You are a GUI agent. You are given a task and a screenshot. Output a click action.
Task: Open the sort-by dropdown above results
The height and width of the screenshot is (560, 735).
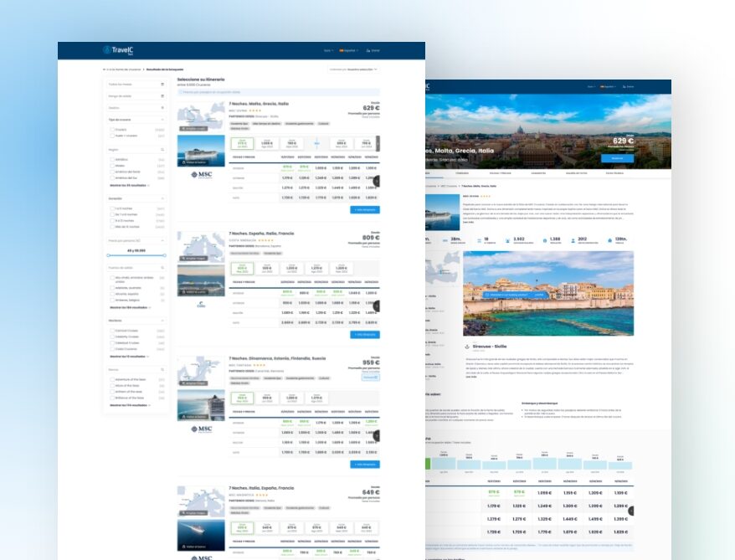pos(353,69)
